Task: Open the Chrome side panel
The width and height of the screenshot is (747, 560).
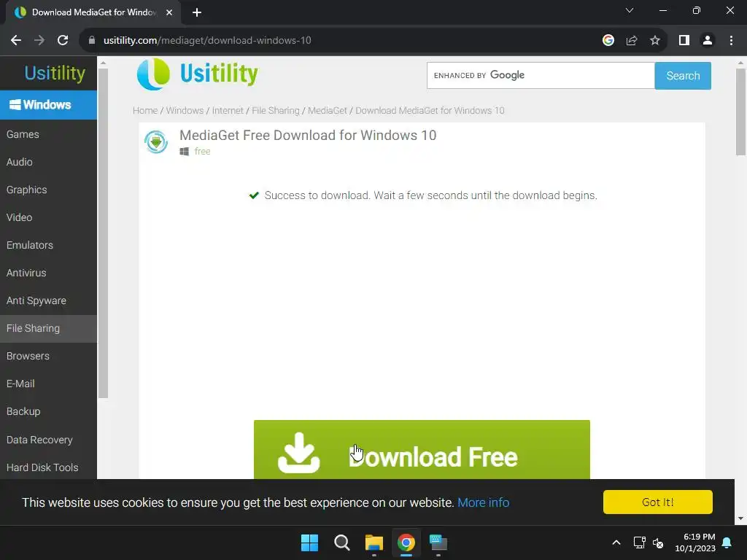Action: (x=684, y=41)
